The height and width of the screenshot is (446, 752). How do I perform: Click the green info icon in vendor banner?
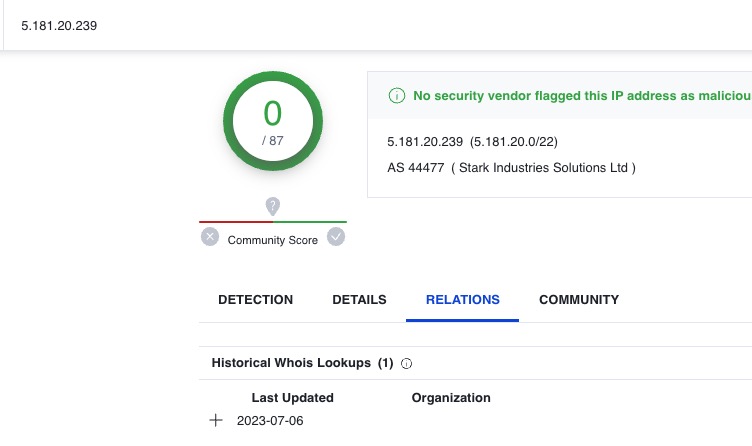click(x=397, y=95)
